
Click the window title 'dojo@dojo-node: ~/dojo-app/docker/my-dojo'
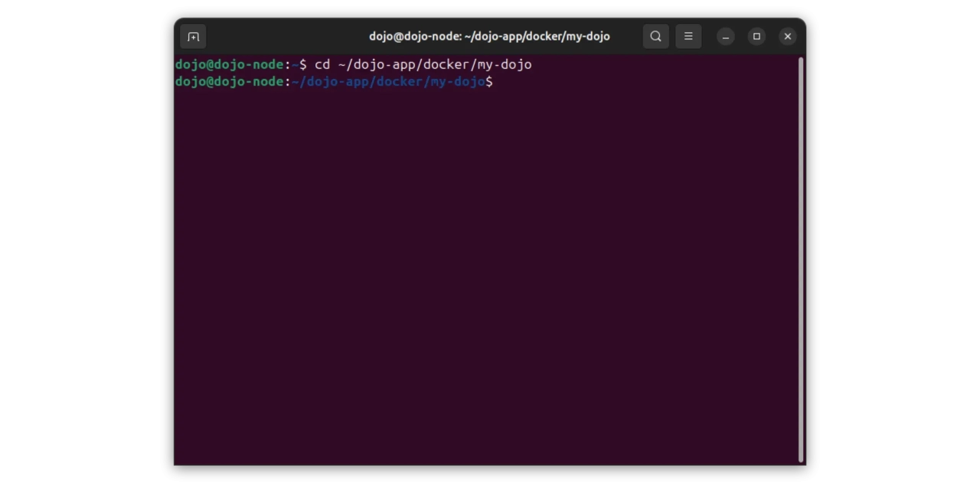[489, 37]
